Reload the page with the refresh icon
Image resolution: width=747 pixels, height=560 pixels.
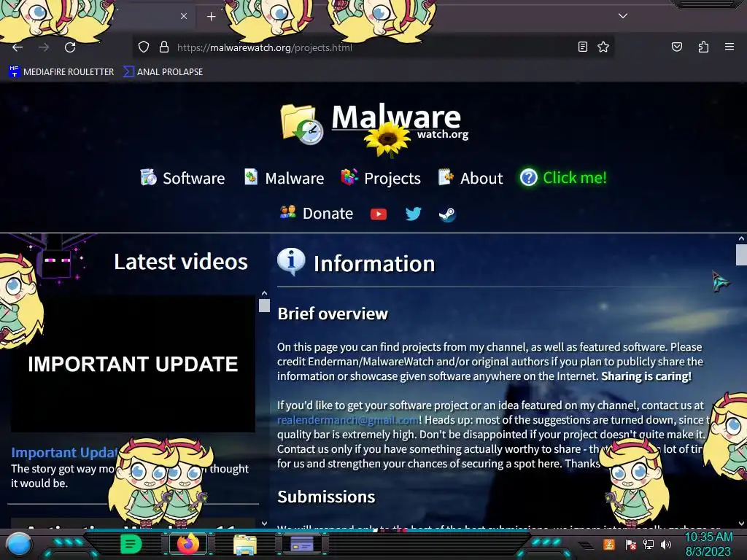pyautogui.click(x=70, y=47)
